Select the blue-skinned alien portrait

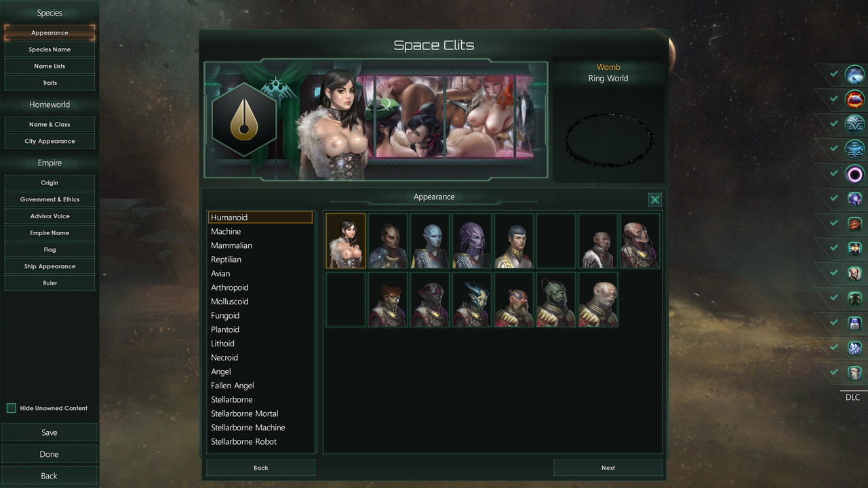[430, 241]
